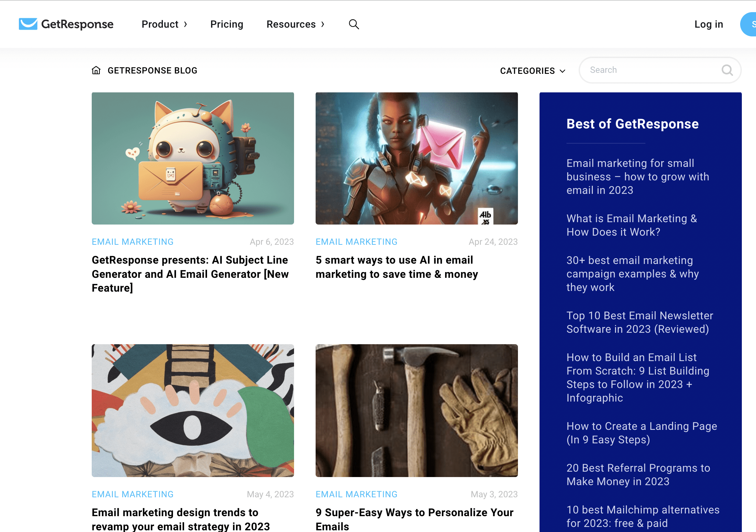Click the user account avatar button
Viewport: 756px width, 532px height.
coord(752,24)
